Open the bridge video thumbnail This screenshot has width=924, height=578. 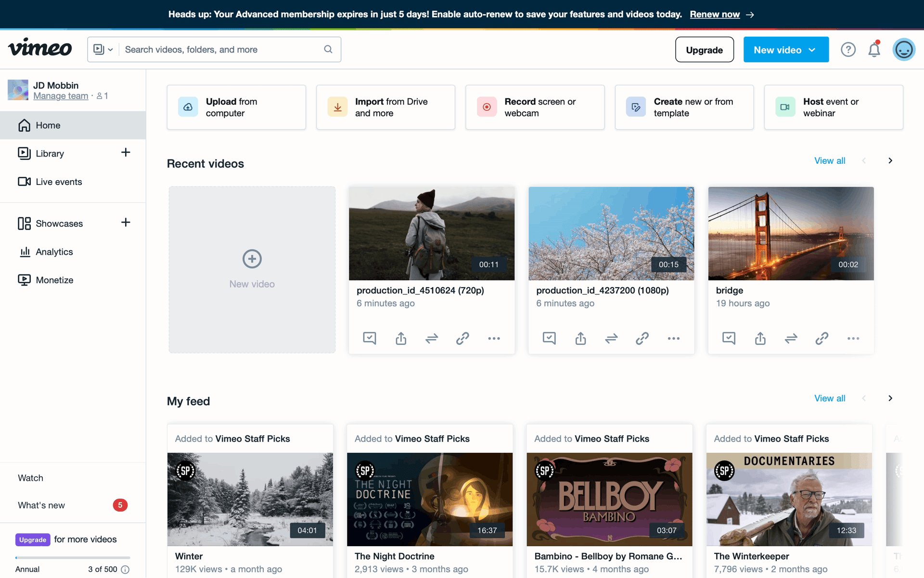(x=791, y=233)
